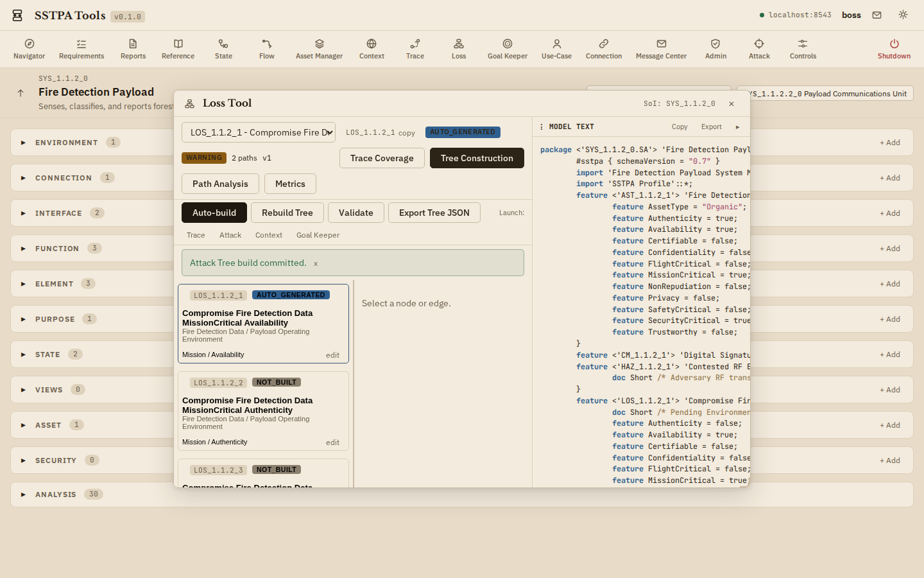Expand the FUNCTION section
The image size is (924, 578).
pos(23,249)
